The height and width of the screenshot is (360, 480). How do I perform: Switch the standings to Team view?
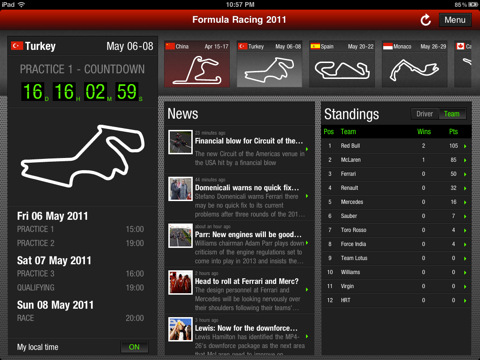452,114
